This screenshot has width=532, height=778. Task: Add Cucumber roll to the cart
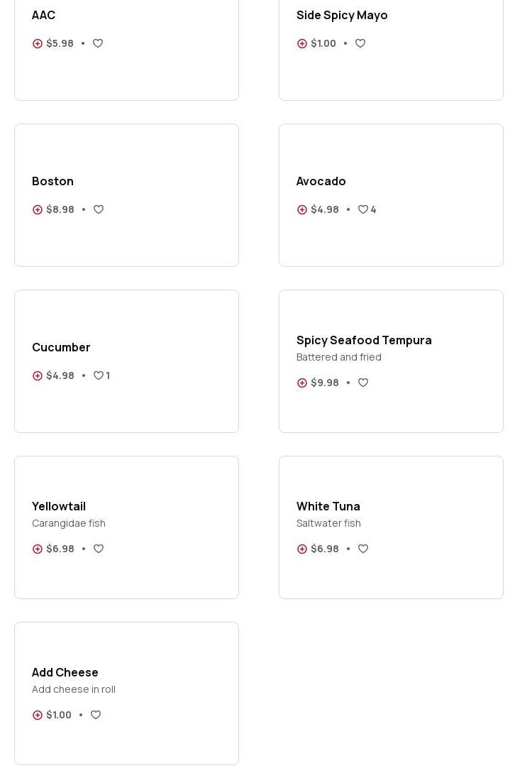point(38,376)
